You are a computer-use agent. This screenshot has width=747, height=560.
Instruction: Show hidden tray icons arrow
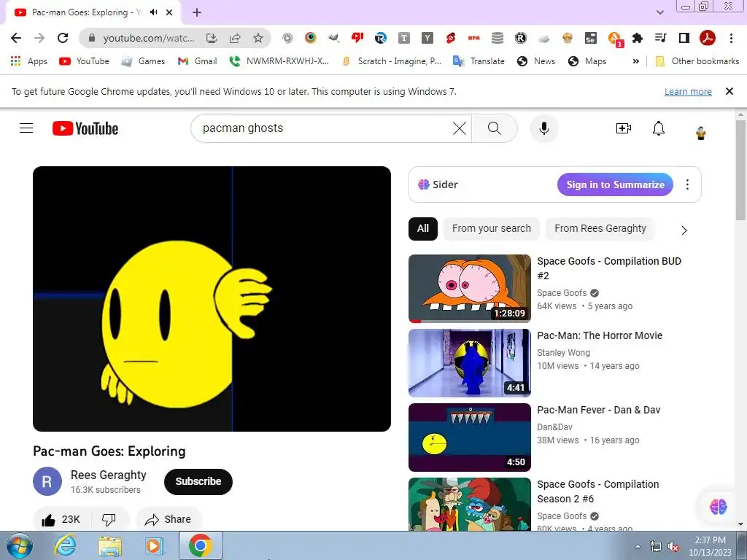click(638, 547)
